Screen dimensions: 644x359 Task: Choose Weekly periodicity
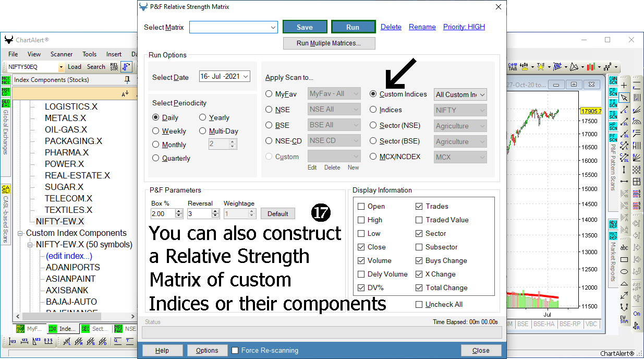pos(156,131)
